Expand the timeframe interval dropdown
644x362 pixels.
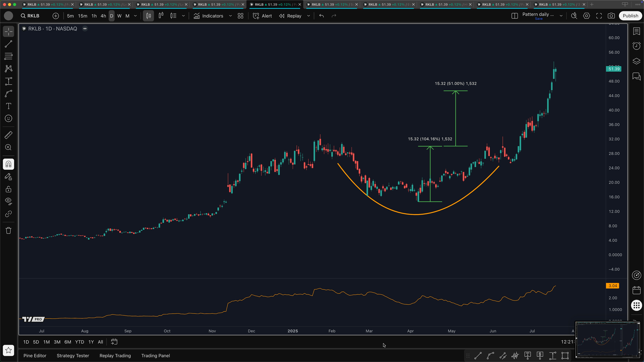tap(136, 16)
